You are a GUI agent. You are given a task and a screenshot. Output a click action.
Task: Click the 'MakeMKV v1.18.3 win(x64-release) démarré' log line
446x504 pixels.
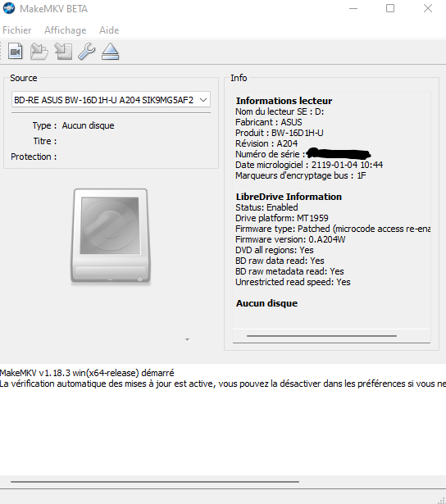pyautogui.click(x=87, y=373)
